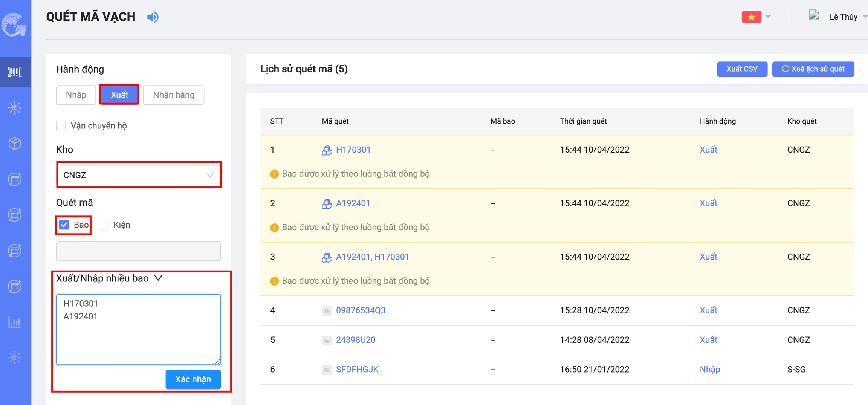
Task: Click the scan code input field under Quét mã
Action: tap(139, 251)
